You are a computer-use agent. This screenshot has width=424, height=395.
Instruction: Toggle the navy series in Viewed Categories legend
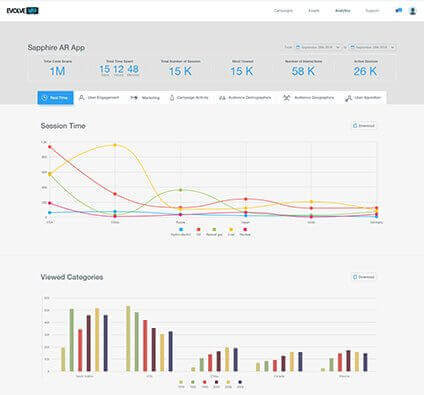(240, 384)
